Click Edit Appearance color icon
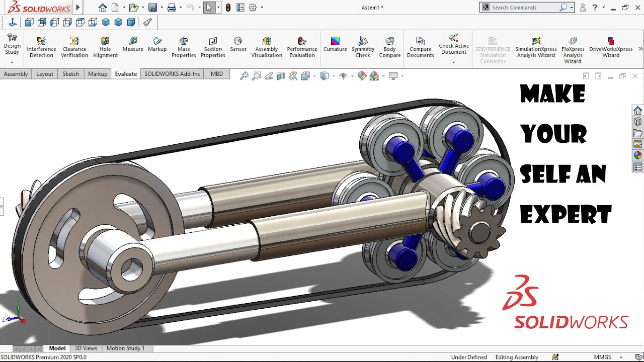This screenshot has width=644, height=362. pos(362,76)
